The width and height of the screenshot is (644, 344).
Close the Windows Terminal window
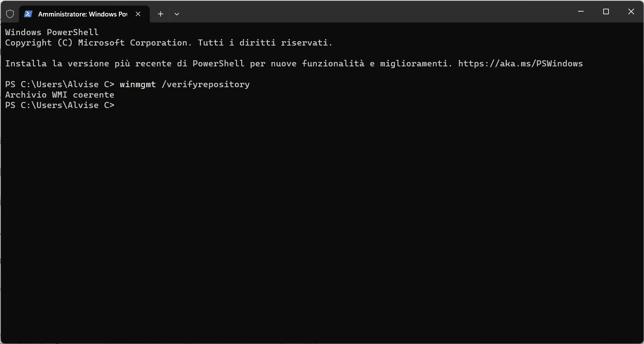tap(631, 12)
